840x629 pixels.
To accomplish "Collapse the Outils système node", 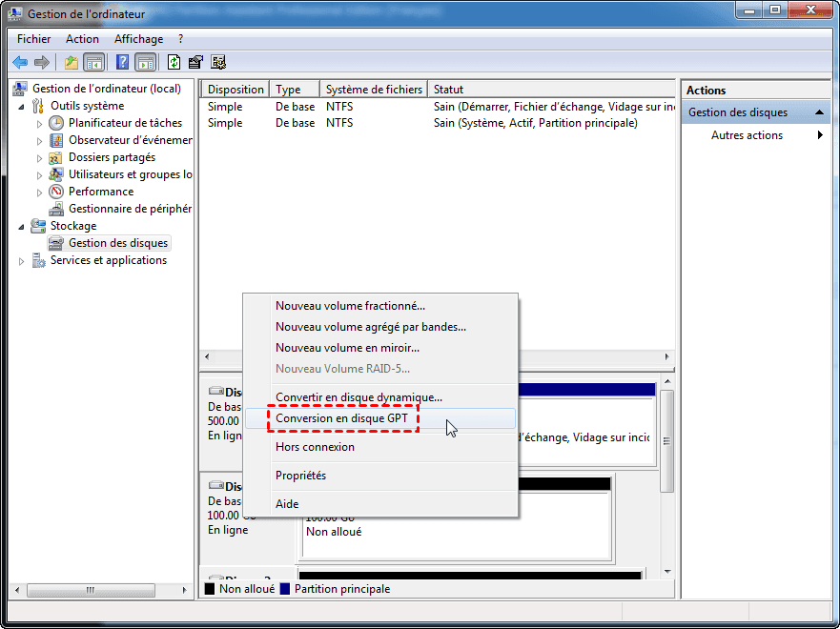I will tap(21, 107).
